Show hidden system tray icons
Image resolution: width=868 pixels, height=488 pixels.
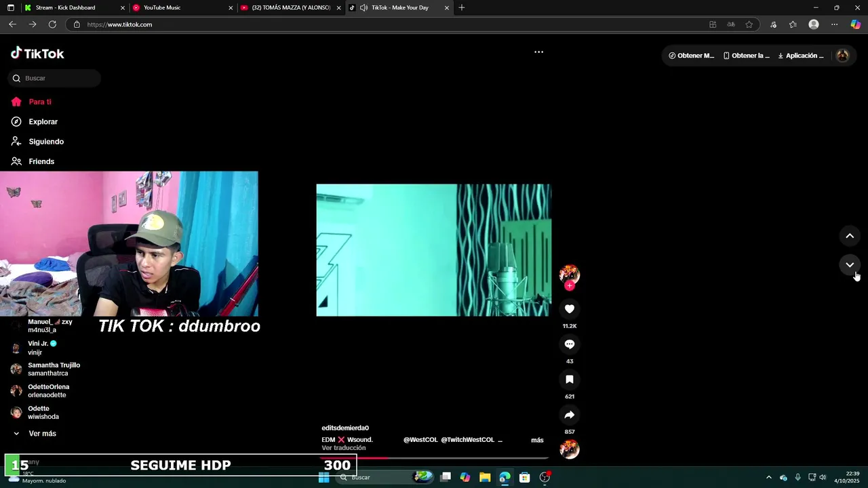[x=768, y=478]
